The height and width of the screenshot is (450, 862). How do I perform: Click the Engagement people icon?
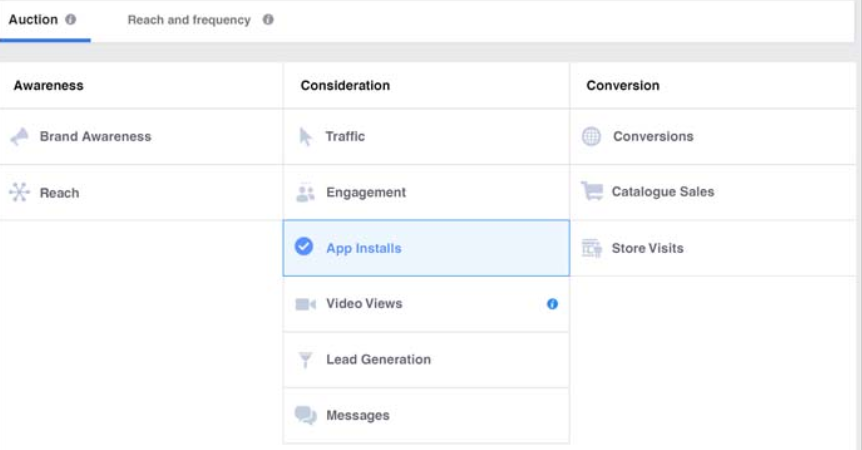[306, 193]
